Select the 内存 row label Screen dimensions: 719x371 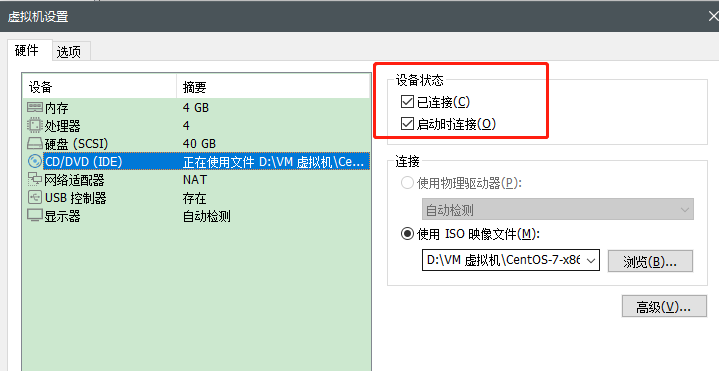point(56,108)
